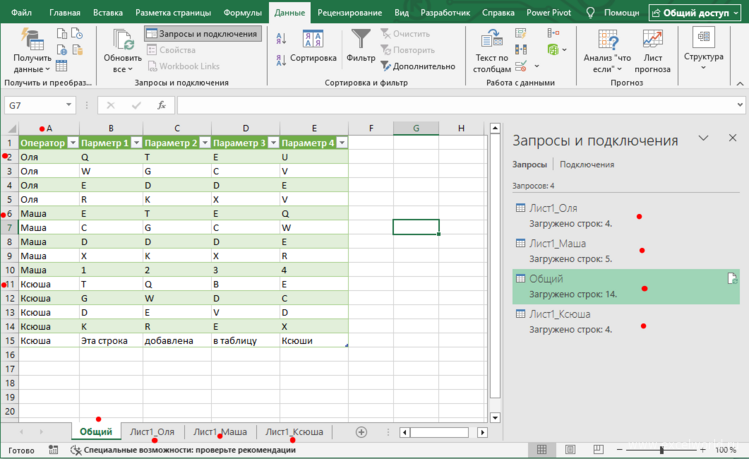Screen dimensions: 749x459
Task: Click the Фильтр funnel icon
Action: [360, 39]
